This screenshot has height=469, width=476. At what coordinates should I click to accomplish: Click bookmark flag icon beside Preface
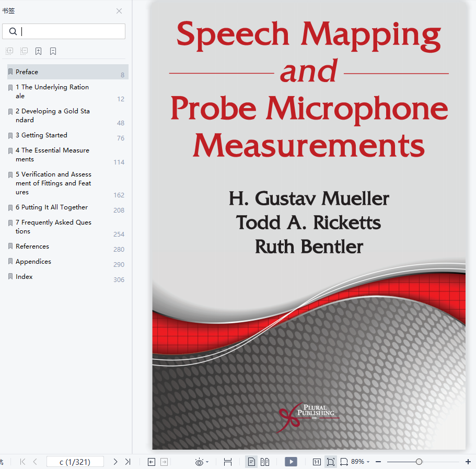coord(10,72)
